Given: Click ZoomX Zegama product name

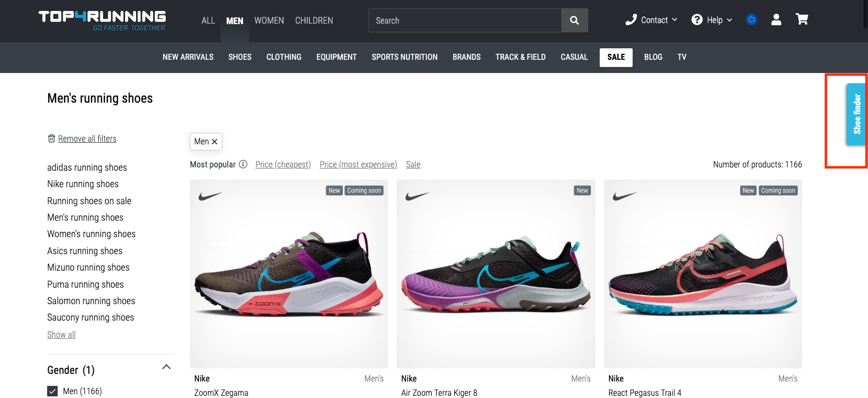Looking at the screenshot, I should (221, 393).
